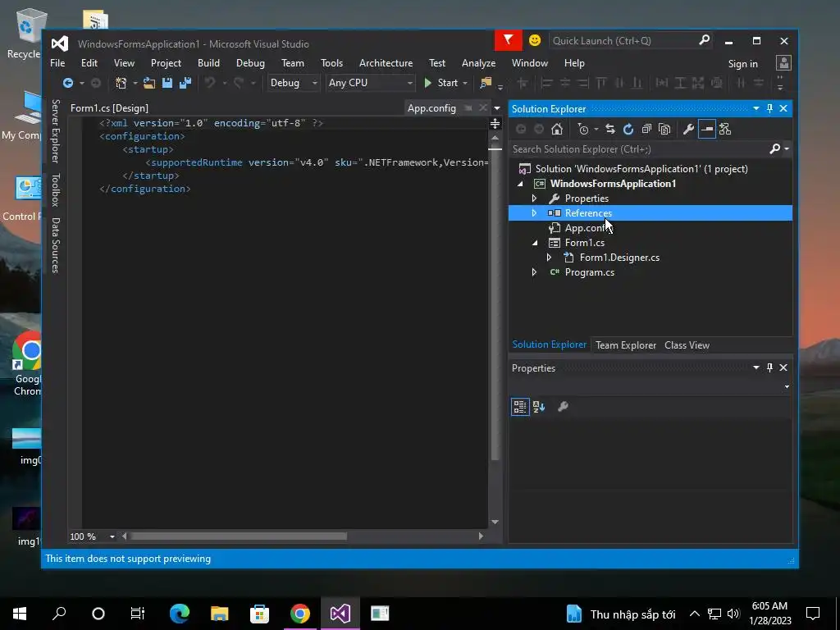Toggle Categorized view in Properties panel

(x=520, y=407)
